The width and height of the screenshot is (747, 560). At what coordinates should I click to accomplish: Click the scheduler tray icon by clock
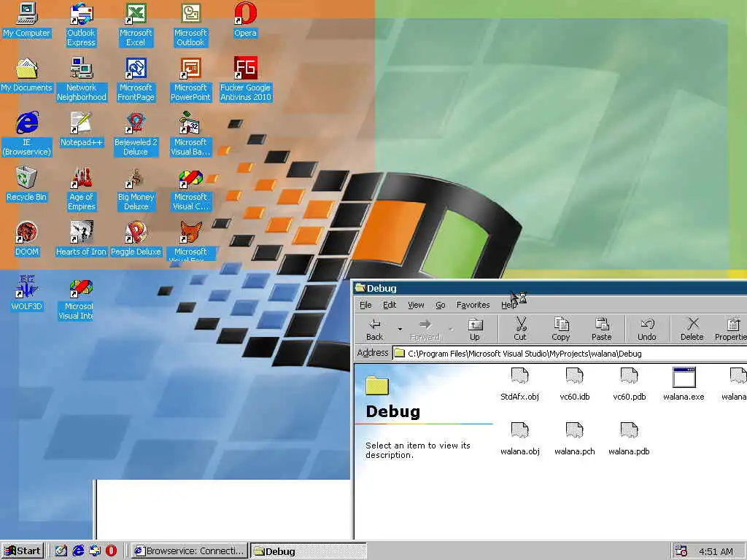coord(681,551)
